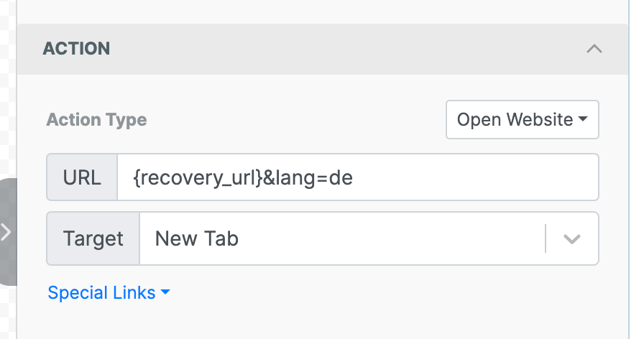
Task: Click the Action Type label
Action: (96, 120)
